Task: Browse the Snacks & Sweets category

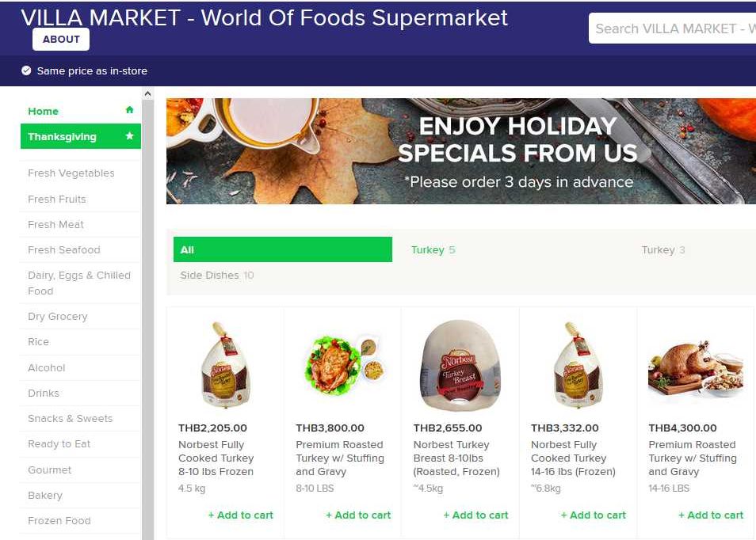Action: point(71,418)
